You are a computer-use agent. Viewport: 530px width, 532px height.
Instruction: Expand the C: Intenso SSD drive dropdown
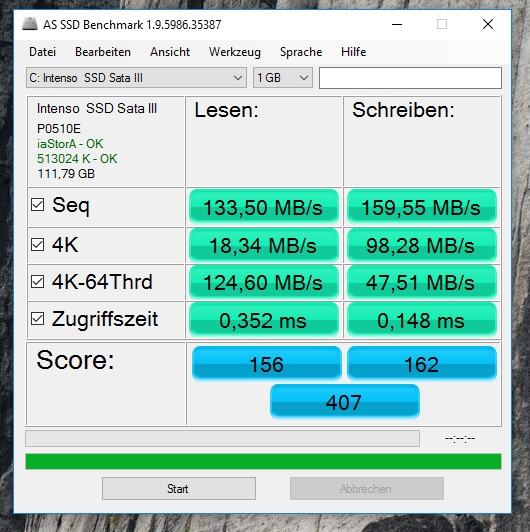coord(136,78)
